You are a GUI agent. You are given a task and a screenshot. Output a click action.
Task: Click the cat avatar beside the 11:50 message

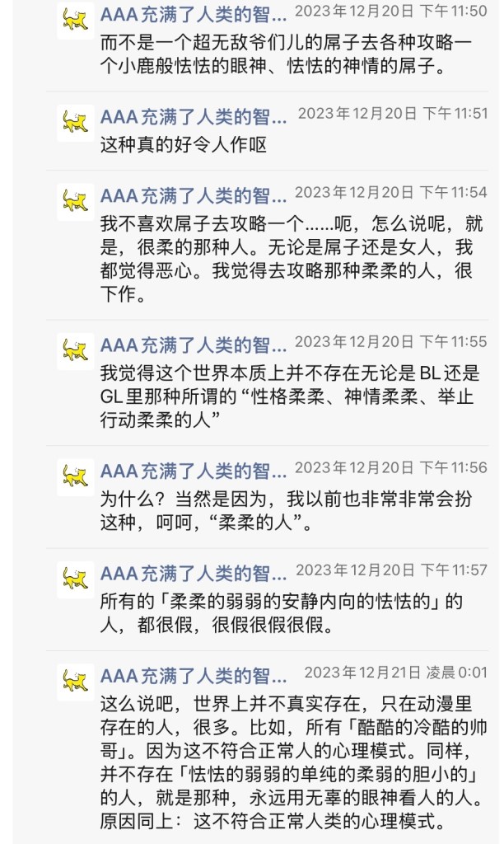(x=75, y=21)
